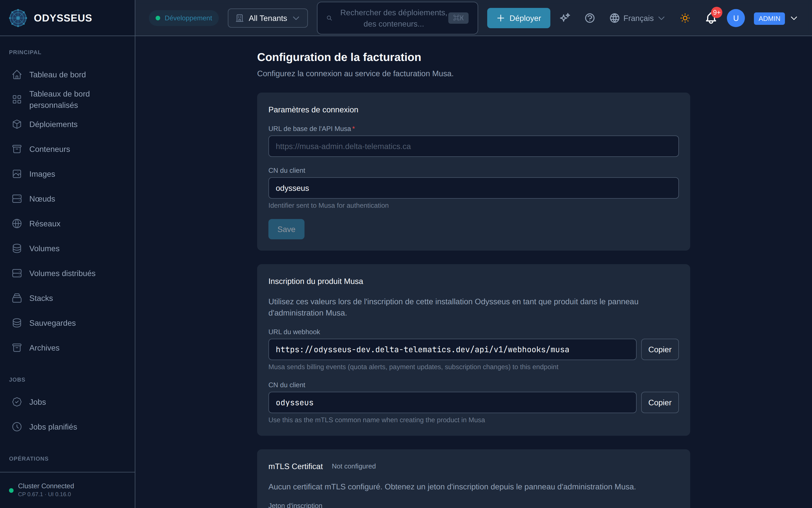The height and width of the screenshot is (508, 812).
Task: Click the user avatar U
Action: pyautogui.click(x=736, y=18)
